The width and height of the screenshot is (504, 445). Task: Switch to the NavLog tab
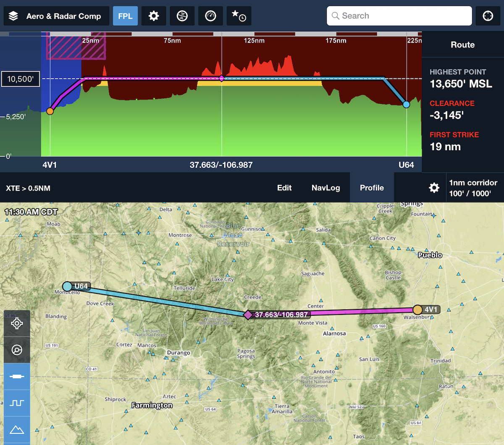325,188
